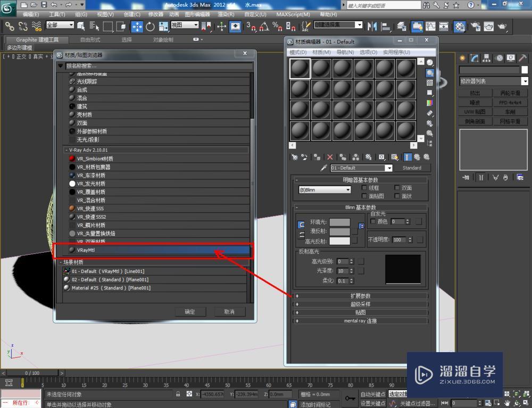Image resolution: width=532 pixels, height=408 pixels.
Task: Open the 视图 reference coordinate dropdown
Action: 184,25
